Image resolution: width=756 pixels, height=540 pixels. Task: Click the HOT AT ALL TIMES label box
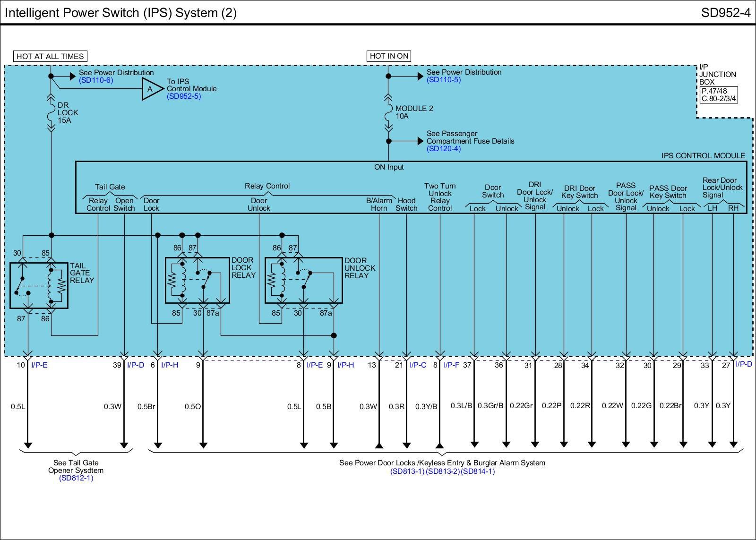pyautogui.click(x=50, y=56)
